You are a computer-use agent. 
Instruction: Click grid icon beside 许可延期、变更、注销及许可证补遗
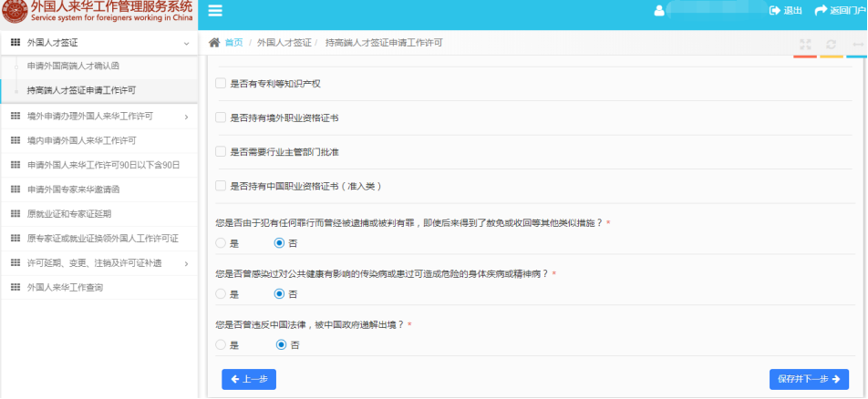(x=15, y=263)
